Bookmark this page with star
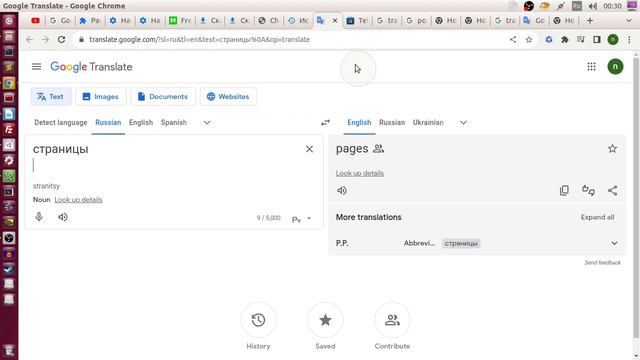The image size is (640, 360). [529, 40]
